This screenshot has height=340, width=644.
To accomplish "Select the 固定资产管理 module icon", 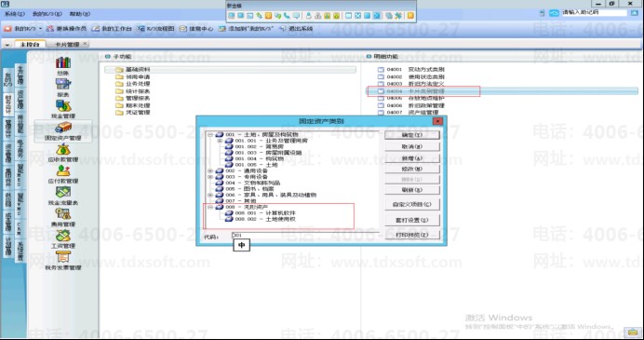I will point(63,127).
